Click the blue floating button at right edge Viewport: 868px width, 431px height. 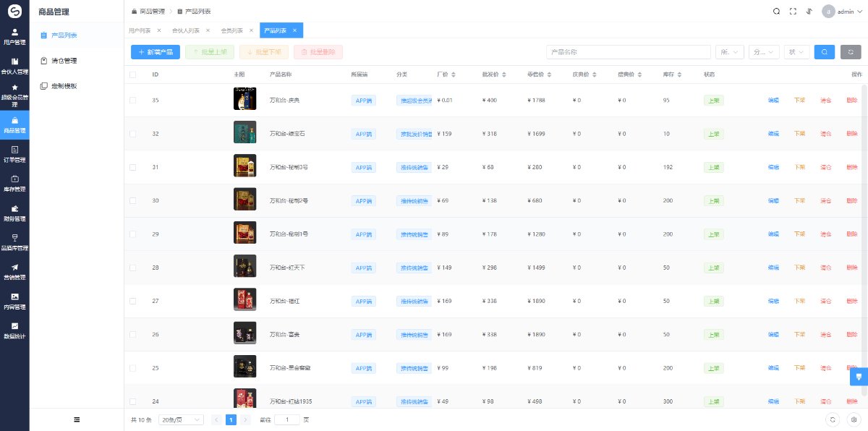tap(859, 376)
